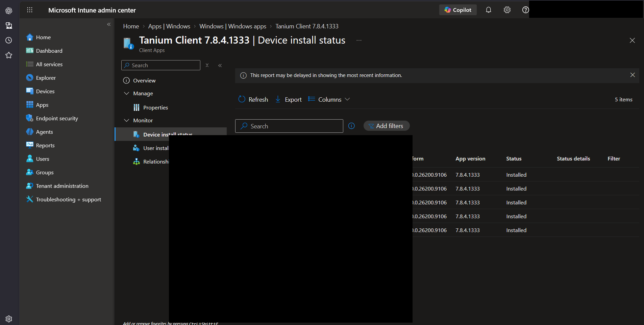Focus the device list Search field
The width and height of the screenshot is (644, 325).
tap(289, 126)
